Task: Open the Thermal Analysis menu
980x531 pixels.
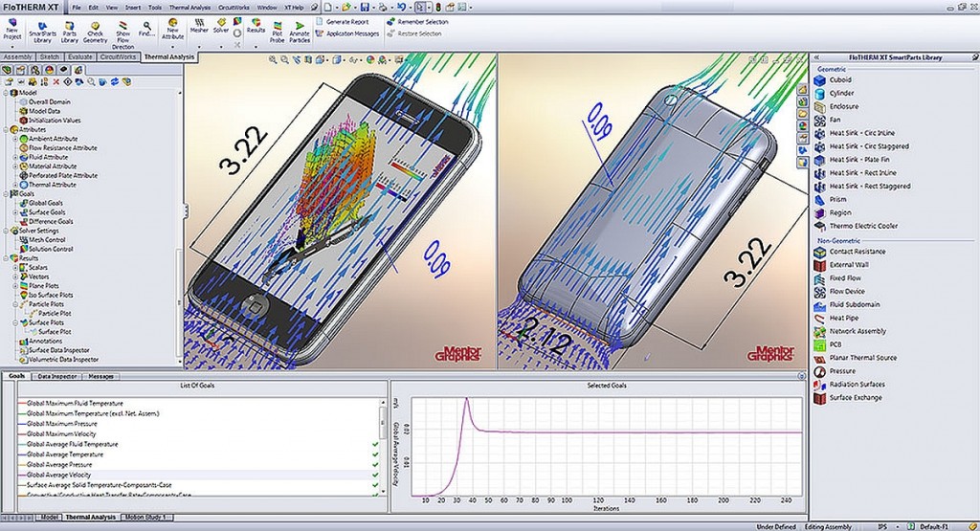Action: tap(189, 7)
